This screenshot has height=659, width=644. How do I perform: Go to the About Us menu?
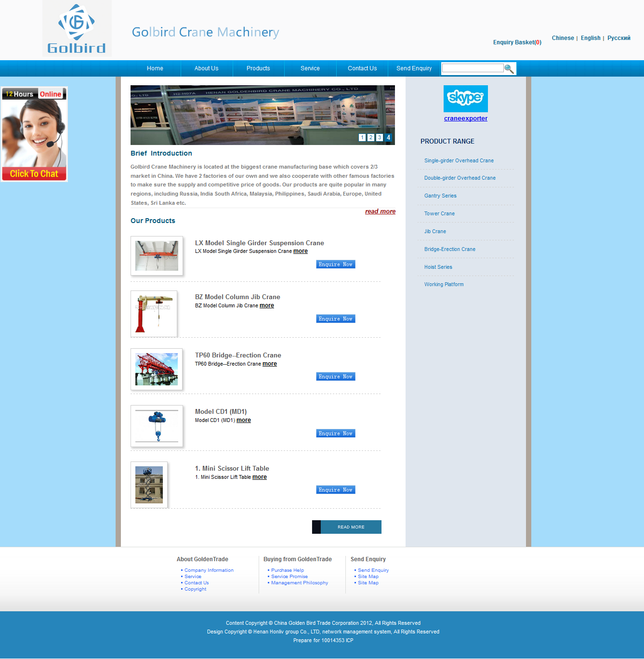point(206,68)
